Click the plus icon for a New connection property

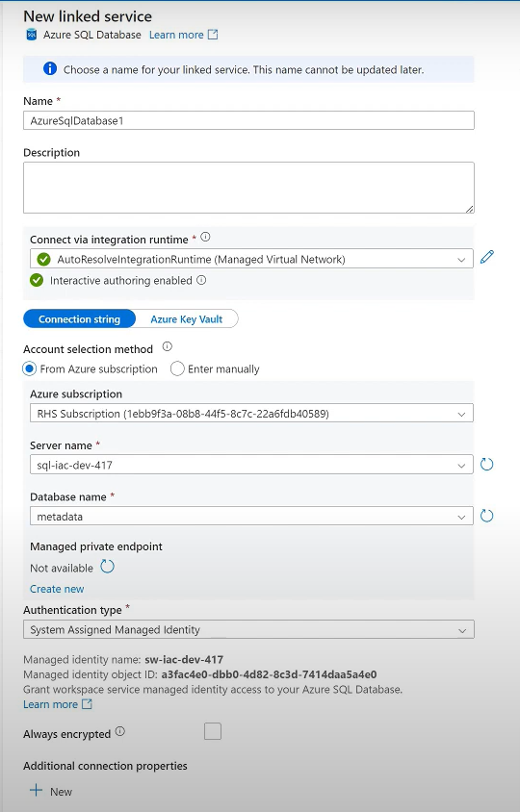36,790
